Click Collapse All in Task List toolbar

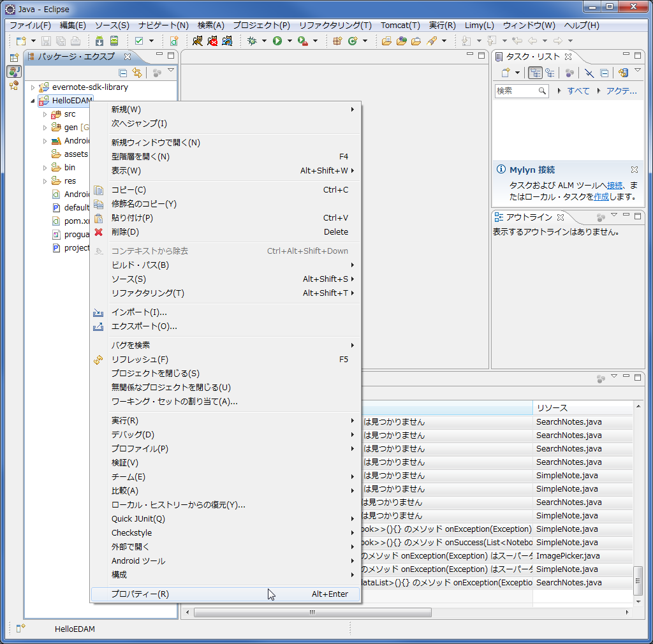pos(605,73)
